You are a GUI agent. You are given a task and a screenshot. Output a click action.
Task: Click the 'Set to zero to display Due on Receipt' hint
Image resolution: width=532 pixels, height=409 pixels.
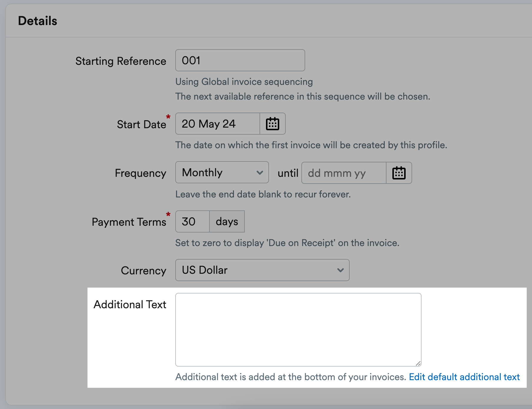(x=287, y=243)
